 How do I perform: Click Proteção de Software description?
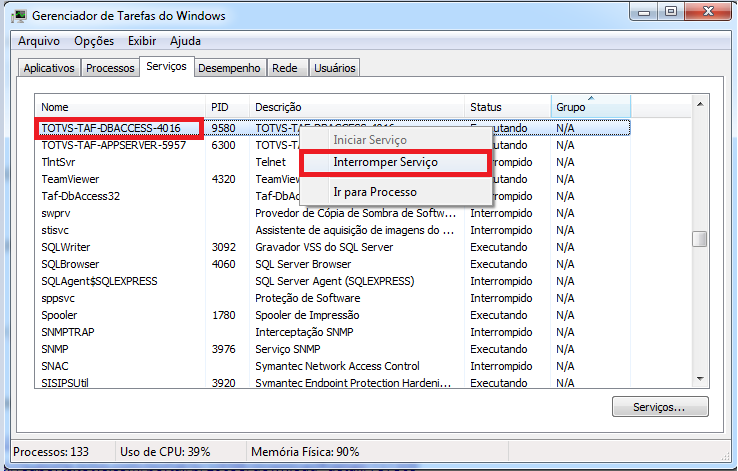pos(307,298)
